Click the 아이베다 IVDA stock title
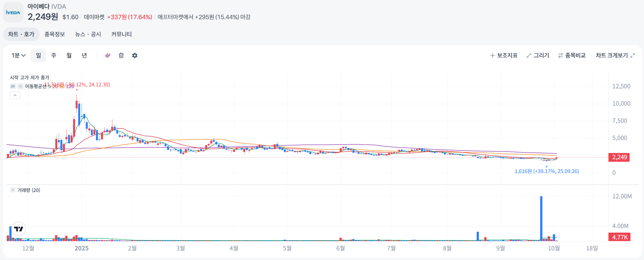The height and width of the screenshot is (260, 644). pyautogui.click(x=47, y=6)
